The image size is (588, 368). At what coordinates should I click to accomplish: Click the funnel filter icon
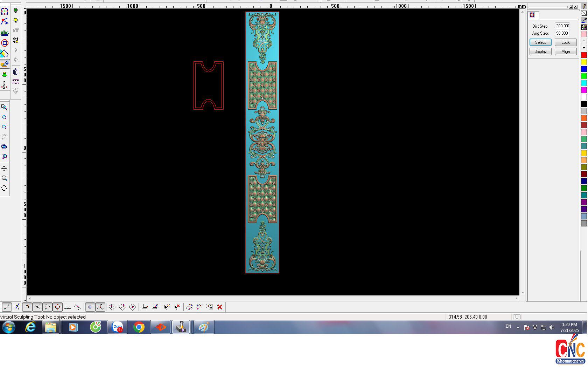point(16,91)
